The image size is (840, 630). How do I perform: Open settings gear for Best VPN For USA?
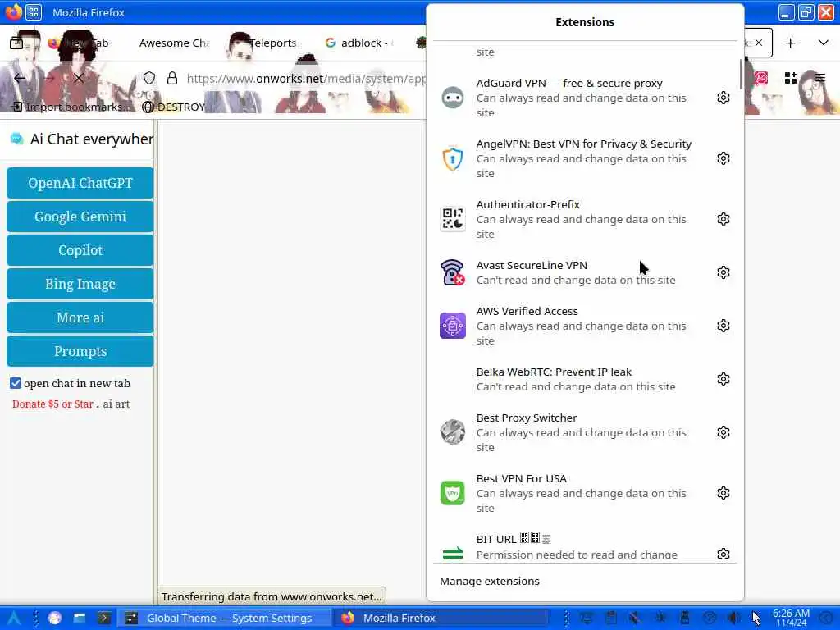tap(724, 493)
